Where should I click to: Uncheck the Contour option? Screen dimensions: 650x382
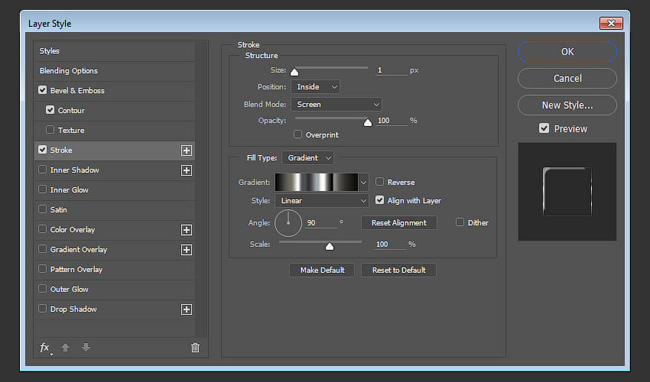(x=50, y=110)
